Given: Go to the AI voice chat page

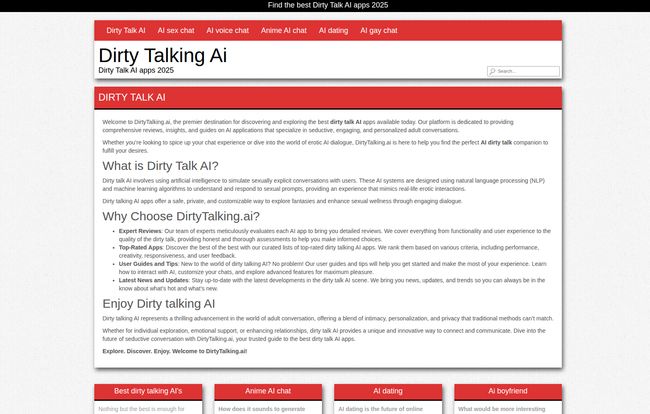Looking at the screenshot, I should coord(228,30).
